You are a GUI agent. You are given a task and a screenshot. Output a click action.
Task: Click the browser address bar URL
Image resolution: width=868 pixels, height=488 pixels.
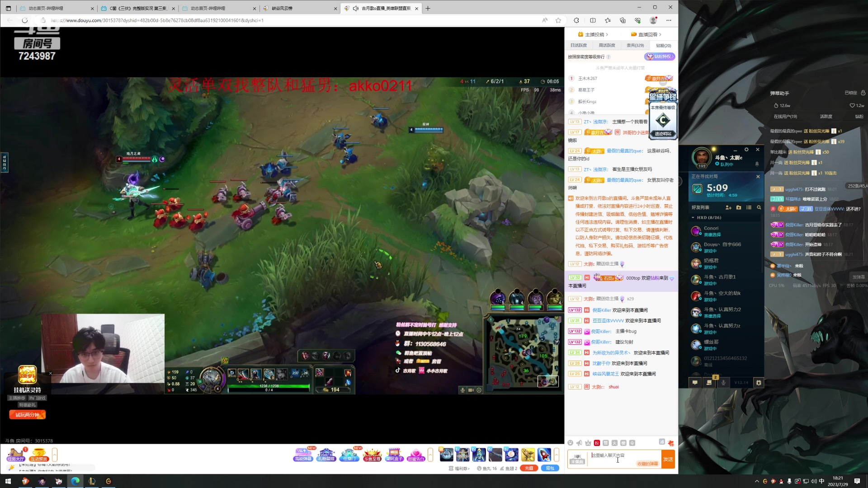click(157, 20)
